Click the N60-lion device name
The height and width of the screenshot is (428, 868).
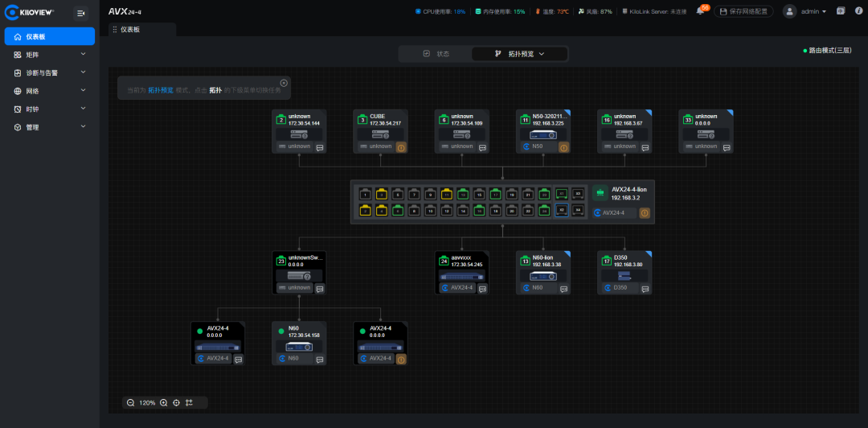tap(543, 257)
